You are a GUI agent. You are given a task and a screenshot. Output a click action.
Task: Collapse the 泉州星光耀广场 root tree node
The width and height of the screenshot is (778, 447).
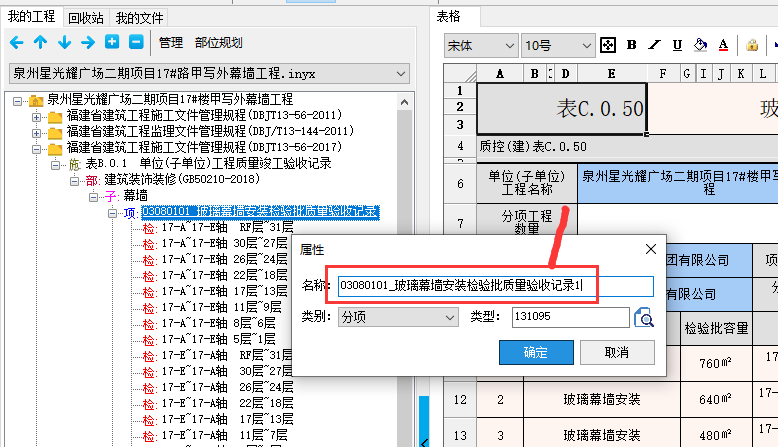[18, 100]
